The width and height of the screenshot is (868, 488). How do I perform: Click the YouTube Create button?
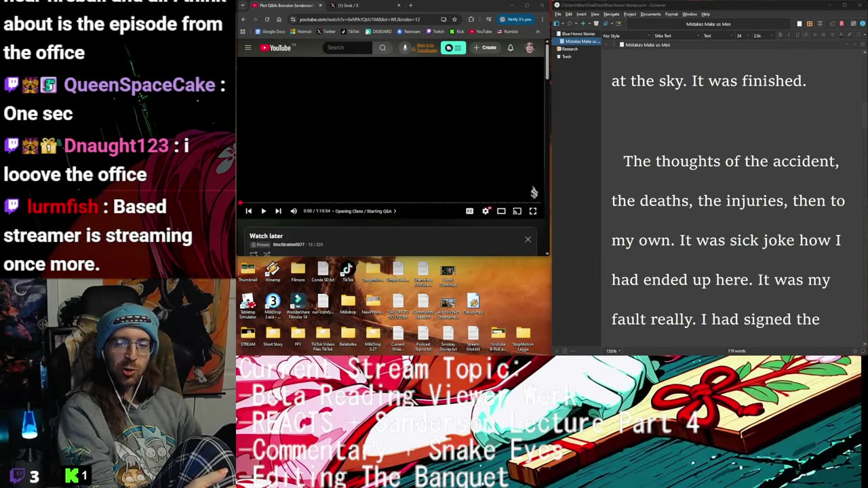485,47
